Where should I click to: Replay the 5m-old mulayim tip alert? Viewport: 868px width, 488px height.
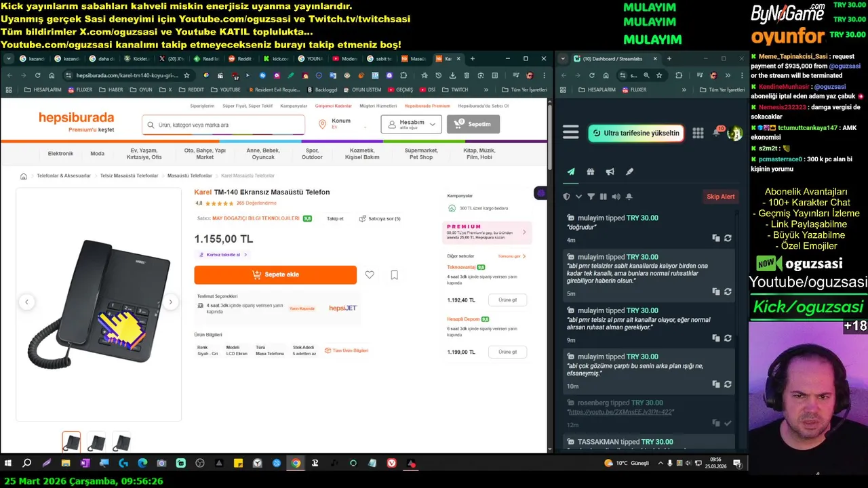728,291
